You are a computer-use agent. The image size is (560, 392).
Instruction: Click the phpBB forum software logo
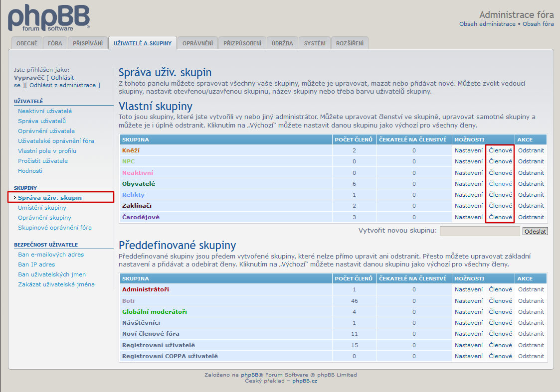[49, 18]
